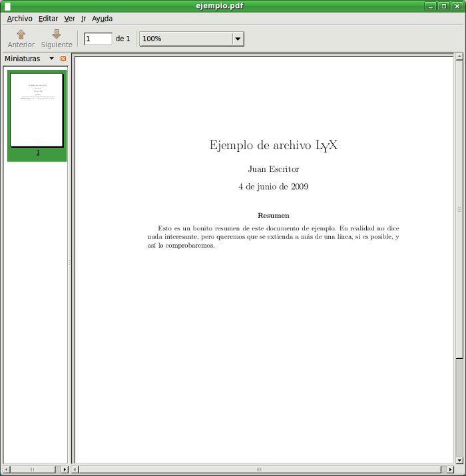Screen dimensions: 466x476
Task: Click the date '4 de junio de 2009'
Action: (x=274, y=186)
